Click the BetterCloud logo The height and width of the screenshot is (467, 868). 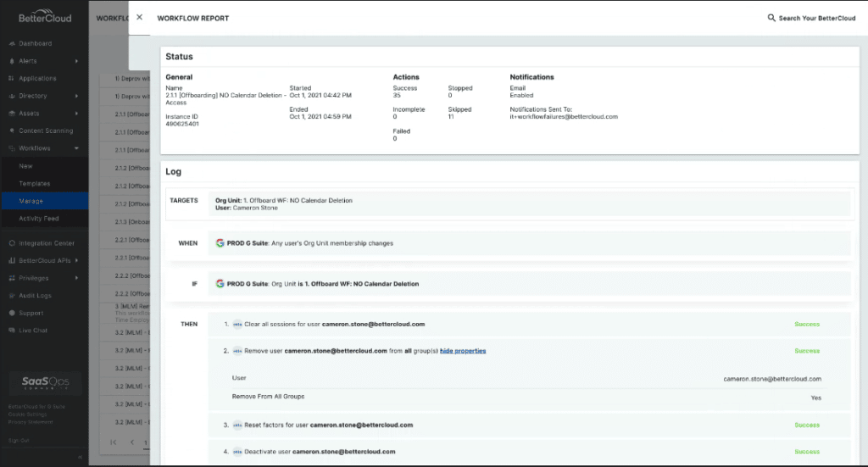pyautogui.click(x=45, y=17)
